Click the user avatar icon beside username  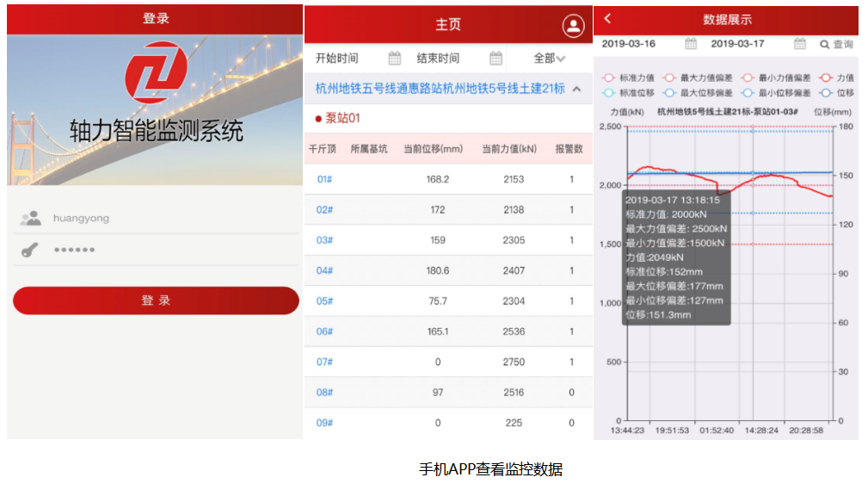(x=30, y=218)
